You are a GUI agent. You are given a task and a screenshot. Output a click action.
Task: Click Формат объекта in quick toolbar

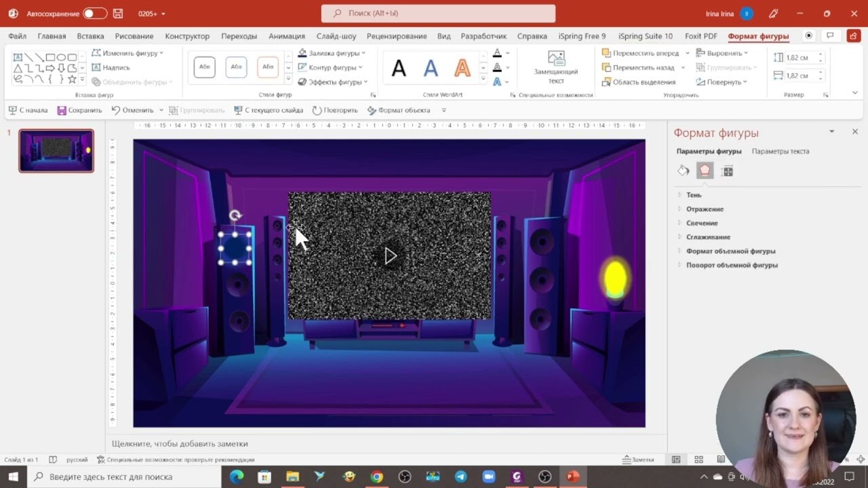399,110
